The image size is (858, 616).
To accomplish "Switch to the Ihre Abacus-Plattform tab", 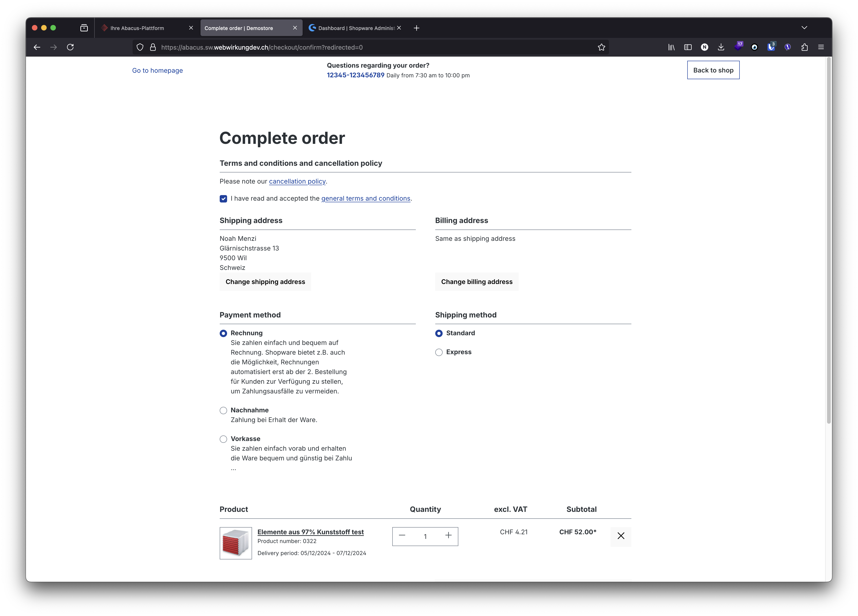I will (x=137, y=28).
